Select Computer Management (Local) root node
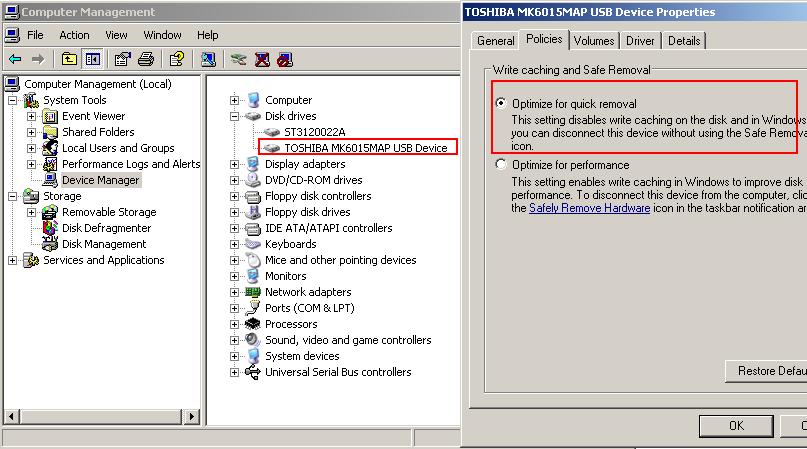Viewport: 807px width, 449px height. point(98,84)
